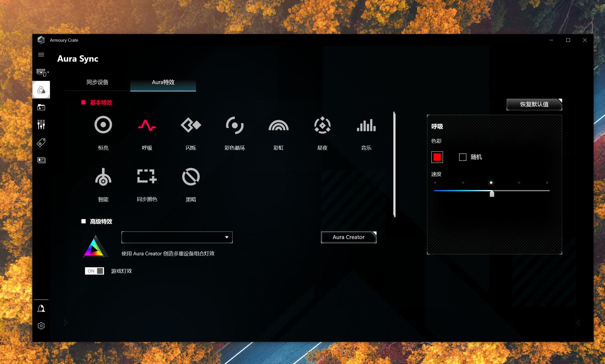605x364 pixels.
Task: Select the 恒亮 static lighting effect icon
Action: coord(103,125)
